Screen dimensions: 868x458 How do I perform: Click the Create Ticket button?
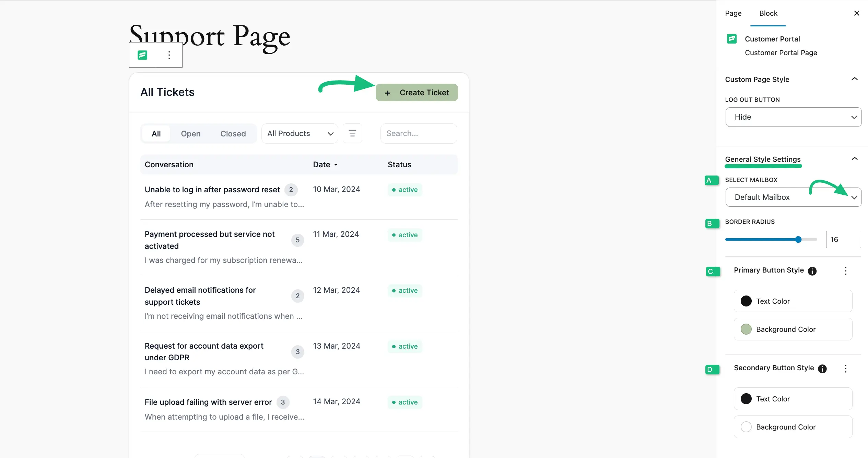tap(417, 93)
